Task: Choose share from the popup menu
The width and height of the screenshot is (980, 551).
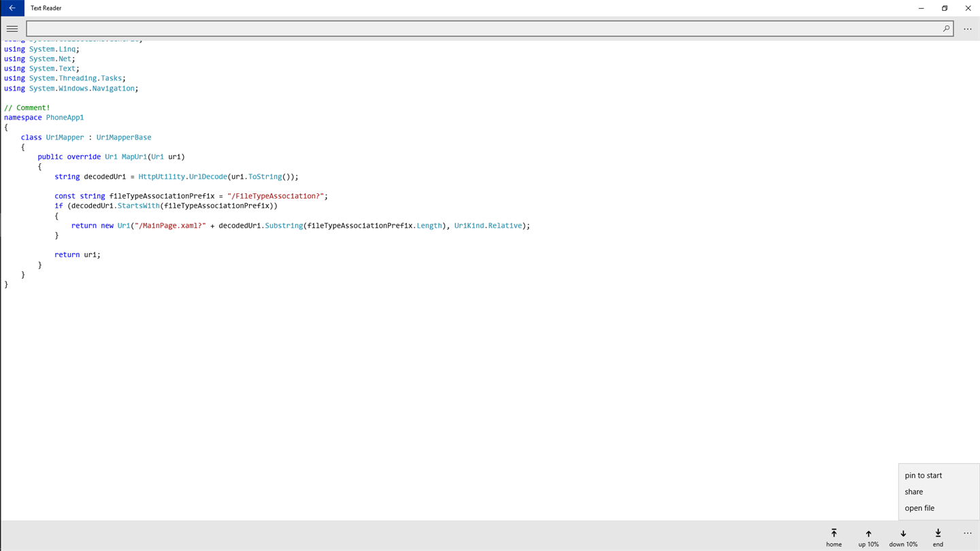Action: 939,492
